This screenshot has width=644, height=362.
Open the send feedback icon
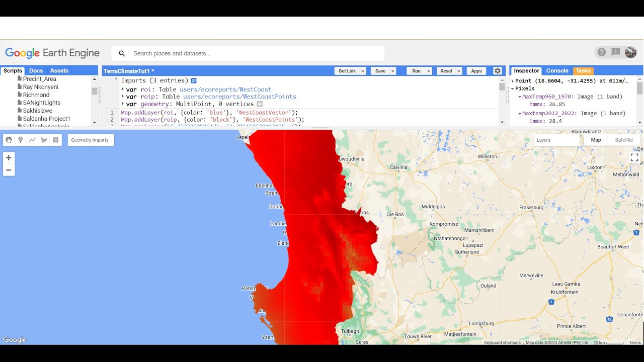tap(616, 52)
